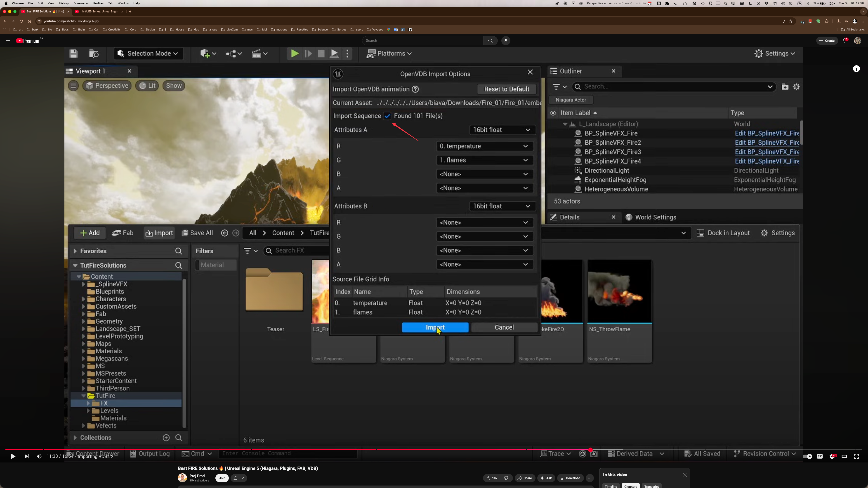Open Attributes A format dropdown
868x488 pixels.
pyautogui.click(x=502, y=130)
